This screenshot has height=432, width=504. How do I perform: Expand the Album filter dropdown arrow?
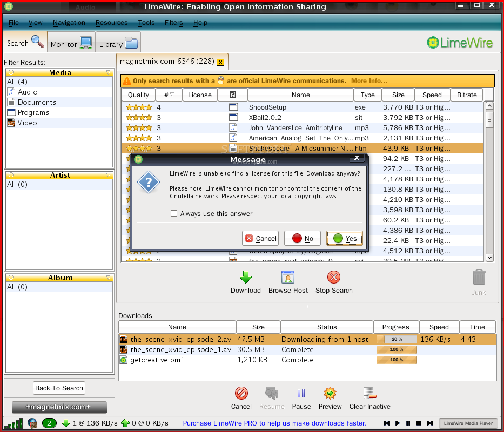(109, 278)
